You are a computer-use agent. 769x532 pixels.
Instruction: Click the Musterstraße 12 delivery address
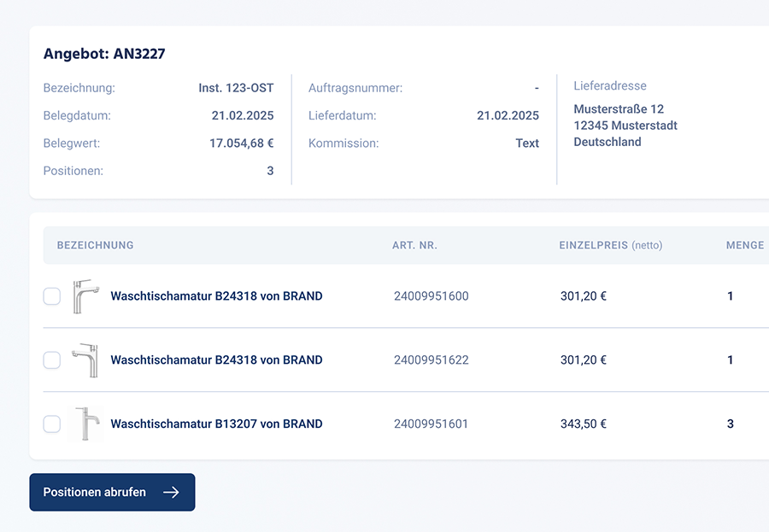point(619,109)
